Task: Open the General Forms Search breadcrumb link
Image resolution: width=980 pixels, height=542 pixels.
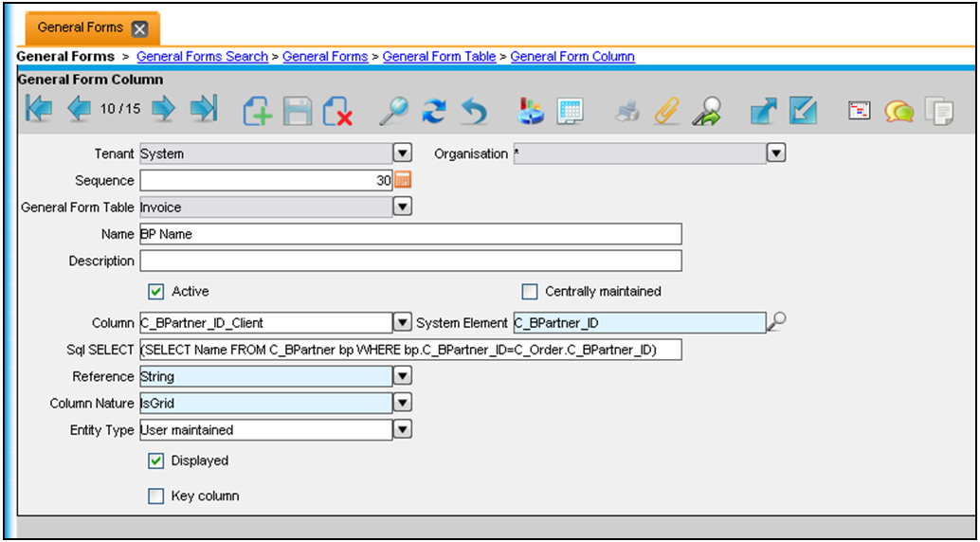Action: point(202,57)
